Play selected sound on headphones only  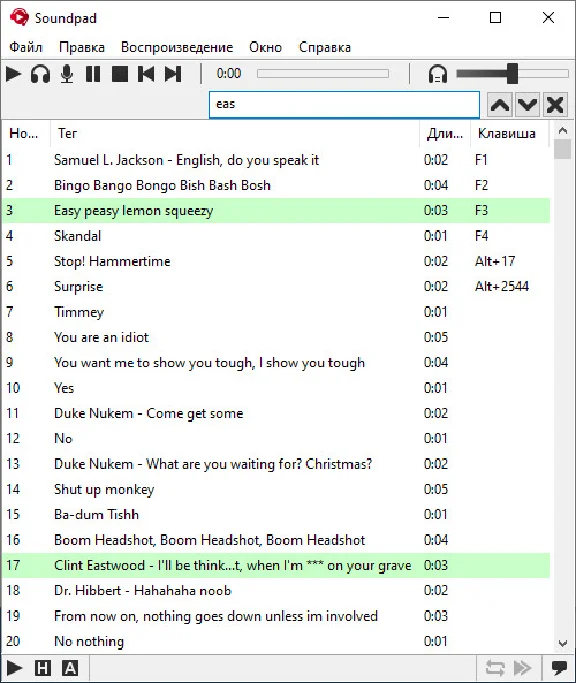click(x=40, y=74)
